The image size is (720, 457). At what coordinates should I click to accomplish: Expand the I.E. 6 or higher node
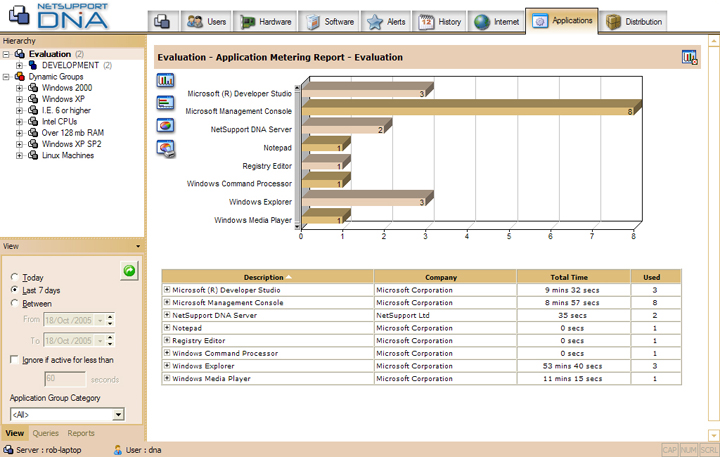[19, 110]
